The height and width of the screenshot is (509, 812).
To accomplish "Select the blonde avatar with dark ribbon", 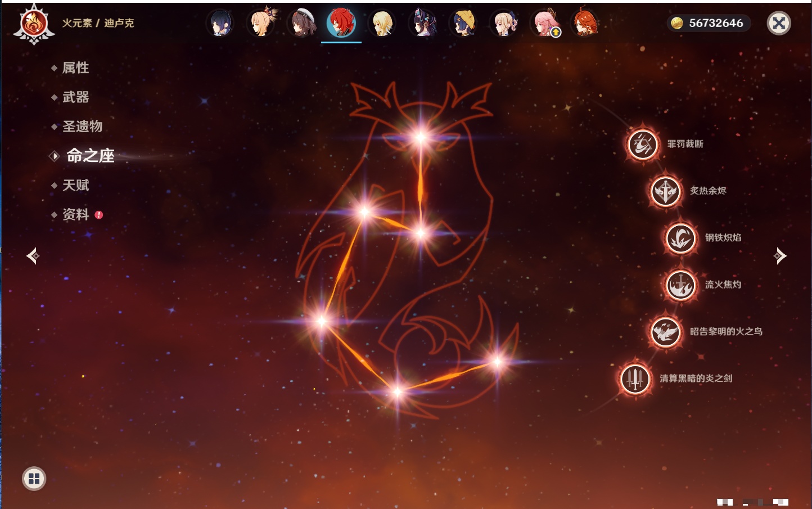I will pyautogui.click(x=504, y=23).
